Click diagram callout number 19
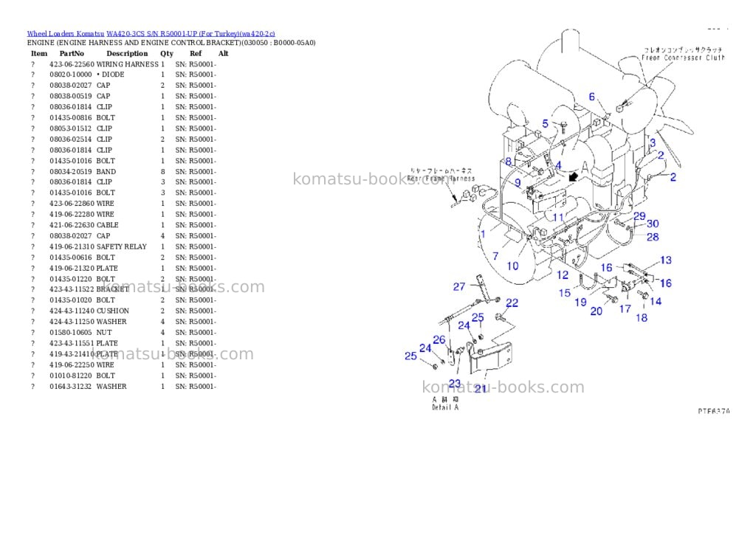 [580, 303]
